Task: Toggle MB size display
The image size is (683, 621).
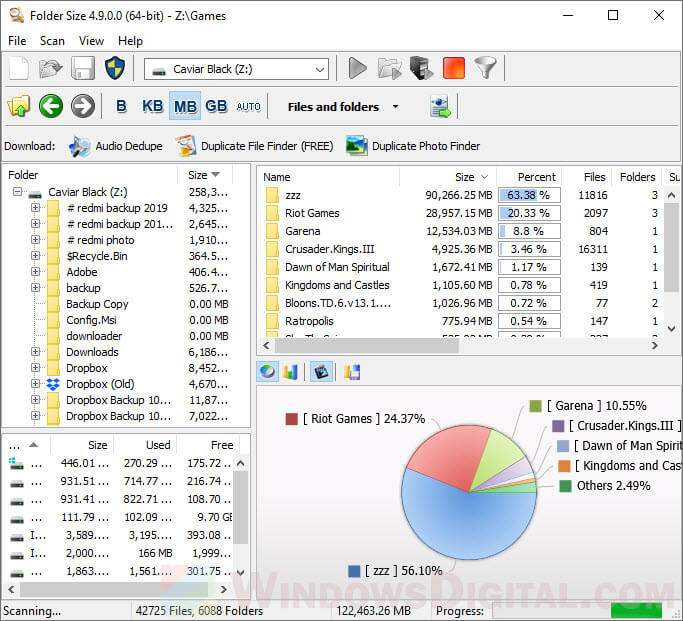Action: click(x=185, y=106)
